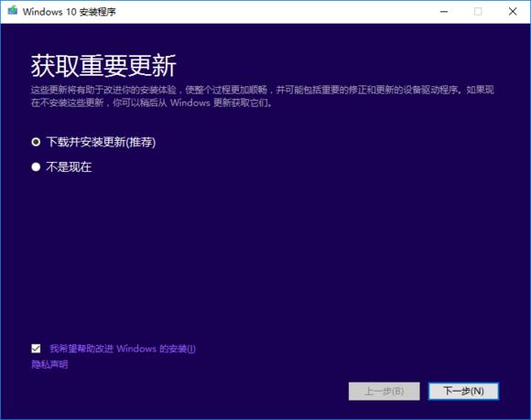Toggle "我希望帮助改进 Windows 的安装" checkbox
The height and width of the screenshot is (420, 531).
(x=36, y=349)
